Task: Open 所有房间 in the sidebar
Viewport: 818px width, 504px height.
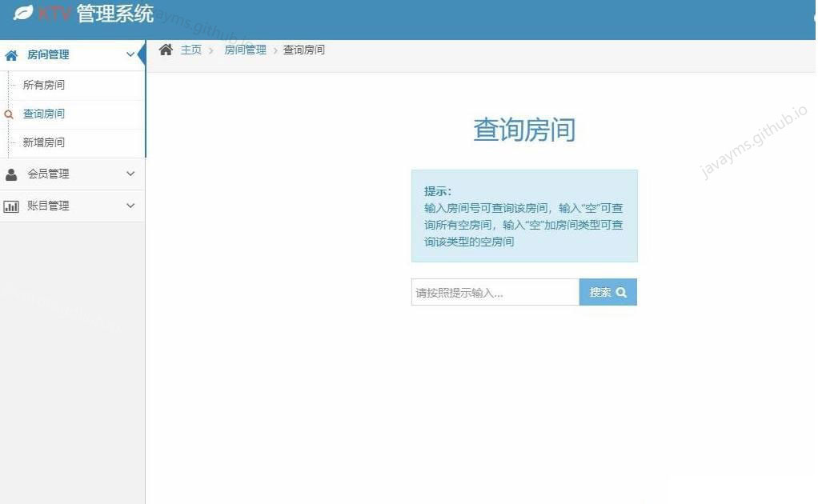Action: [44, 85]
